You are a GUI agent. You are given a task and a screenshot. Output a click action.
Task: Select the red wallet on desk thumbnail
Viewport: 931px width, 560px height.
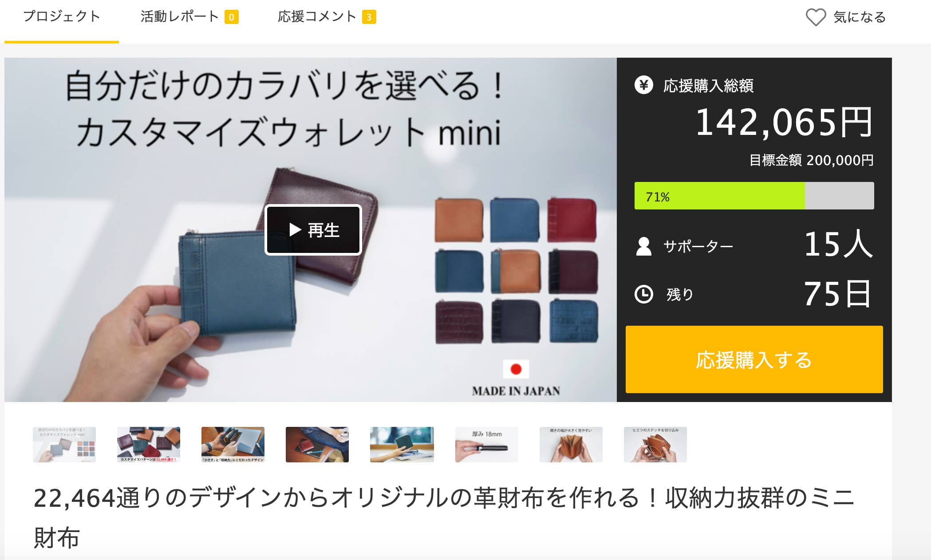point(317,444)
